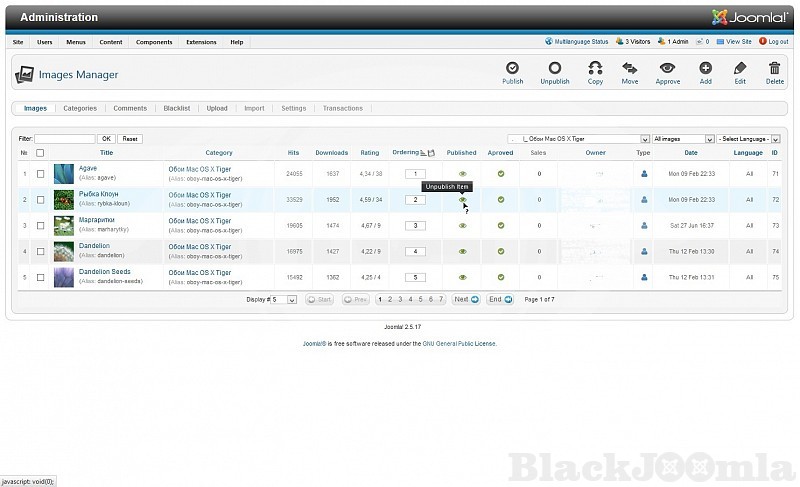
Task: Check the checkbox for Agave row
Action: click(41, 173)
